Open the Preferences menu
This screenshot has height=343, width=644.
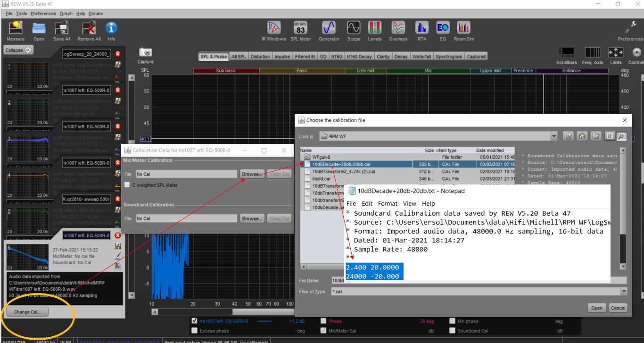(43, 14)
